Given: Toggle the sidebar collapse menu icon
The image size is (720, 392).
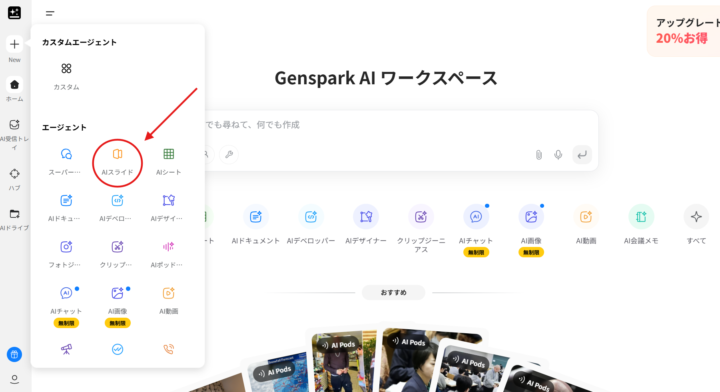Looking at the screenshot, I should point(50,13).
